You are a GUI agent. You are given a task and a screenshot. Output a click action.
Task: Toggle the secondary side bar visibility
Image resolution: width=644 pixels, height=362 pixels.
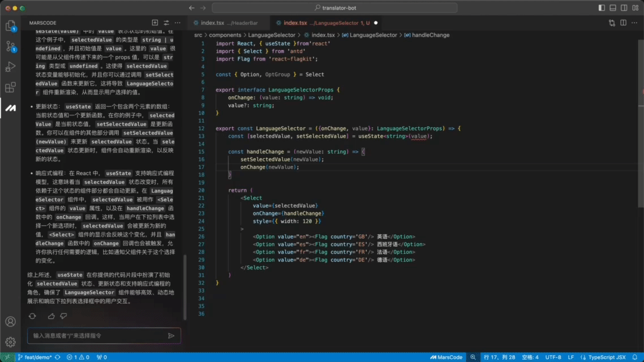[x=623, y=8]
